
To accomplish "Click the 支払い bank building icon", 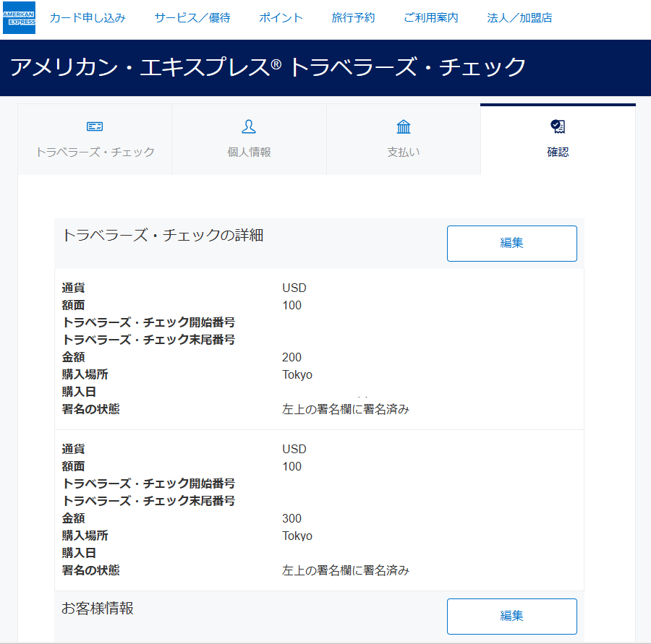I will coord(403,126).
